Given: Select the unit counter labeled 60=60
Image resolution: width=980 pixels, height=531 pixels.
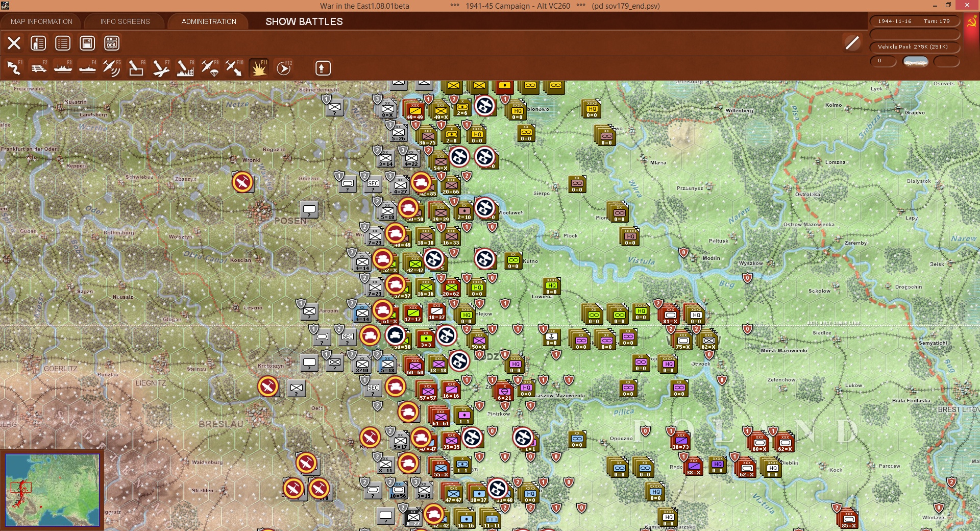Looking at the screenshot, I should point(415,366).
